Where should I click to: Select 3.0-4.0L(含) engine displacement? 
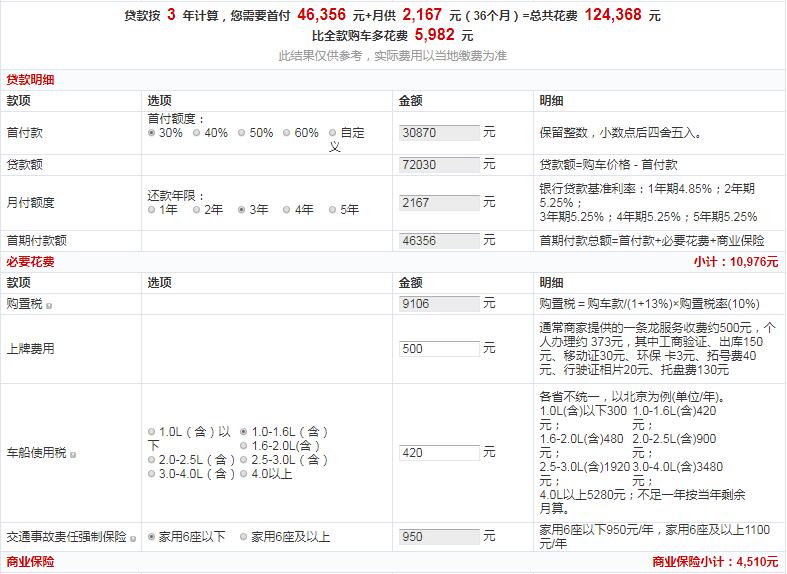tap(152, 474)
